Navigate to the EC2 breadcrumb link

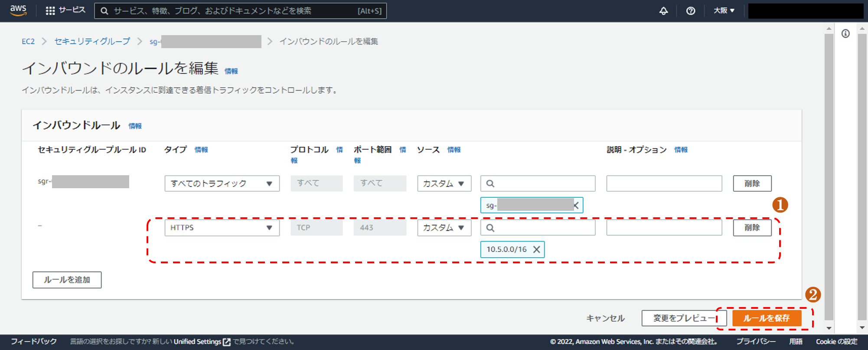(28, 42)
